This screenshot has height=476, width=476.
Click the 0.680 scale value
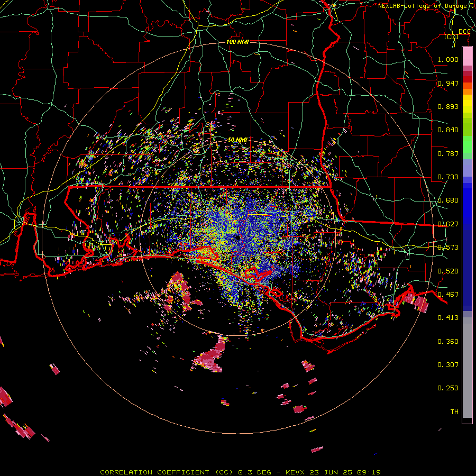(448, 200)
